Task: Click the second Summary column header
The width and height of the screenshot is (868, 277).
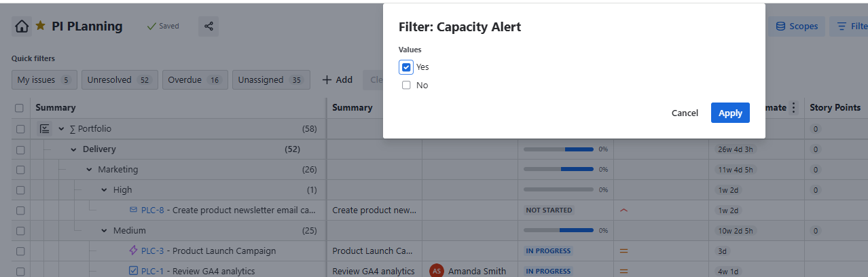Action: 352,107
